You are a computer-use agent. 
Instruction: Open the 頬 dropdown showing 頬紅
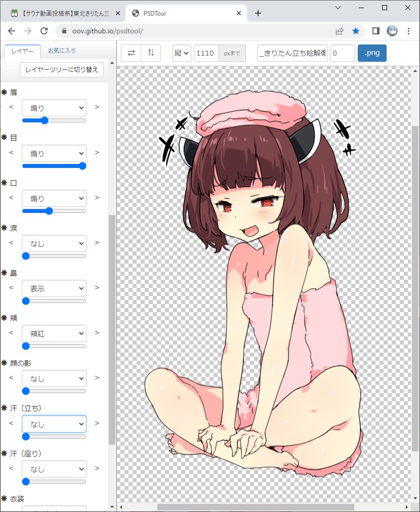(x=54, y=333)
